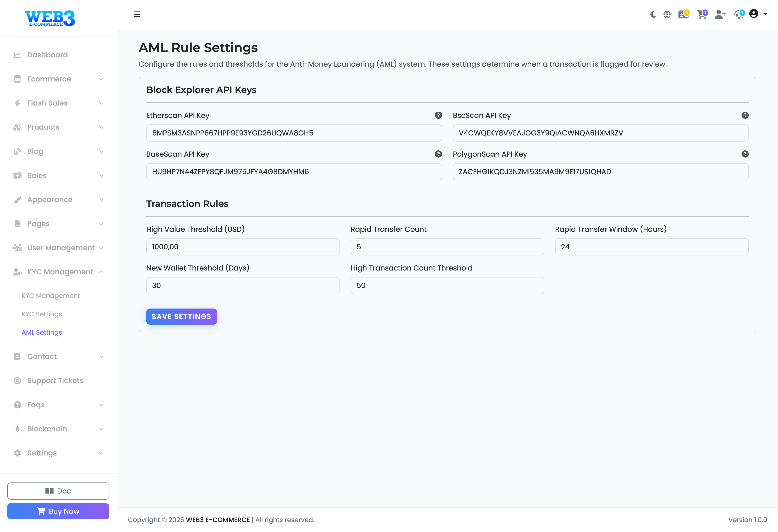Viewport: 778px width, 532px height.
Task: Click the add user icon in header
Action: coord(720,14)
